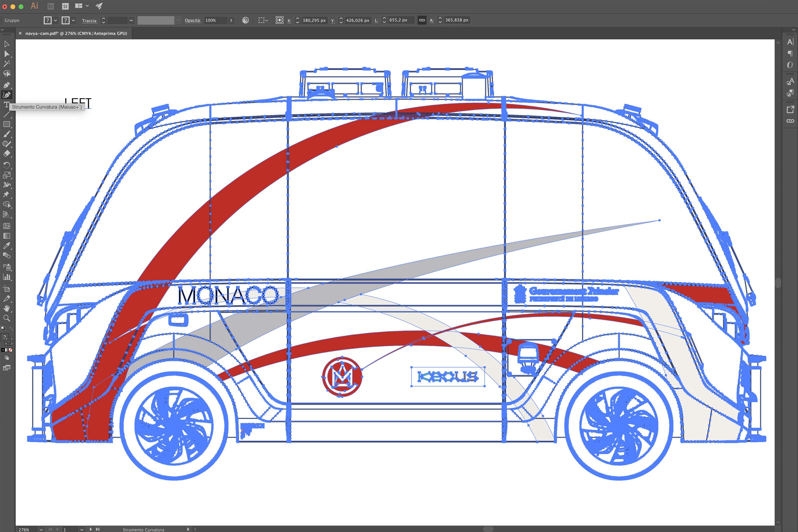798x532 pixels.
Task: Click the Recolor Artwork wheel icon
Action: pyautogui.click(x=246, y=20)
